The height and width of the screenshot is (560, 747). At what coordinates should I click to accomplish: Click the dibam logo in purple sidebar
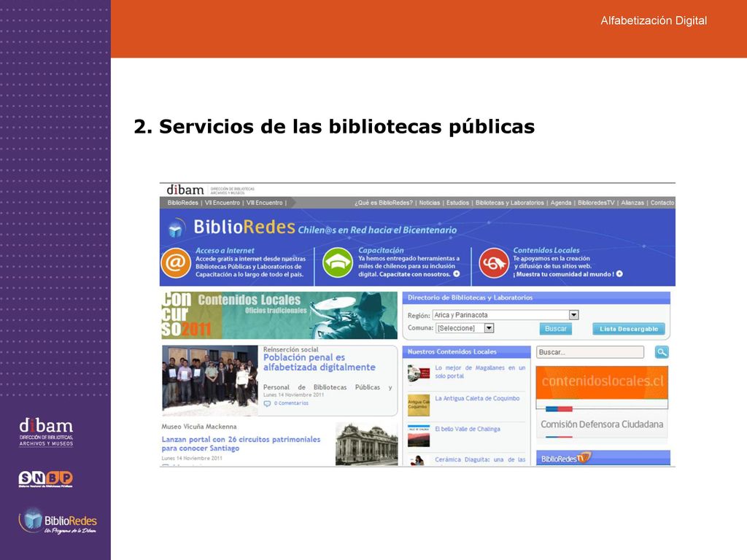click(x=46, y=432)
